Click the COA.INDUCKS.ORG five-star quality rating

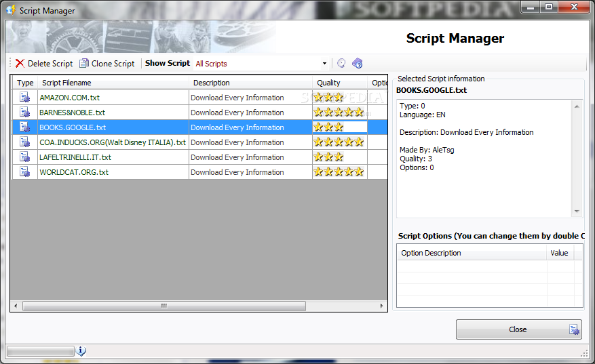[339, 142]
